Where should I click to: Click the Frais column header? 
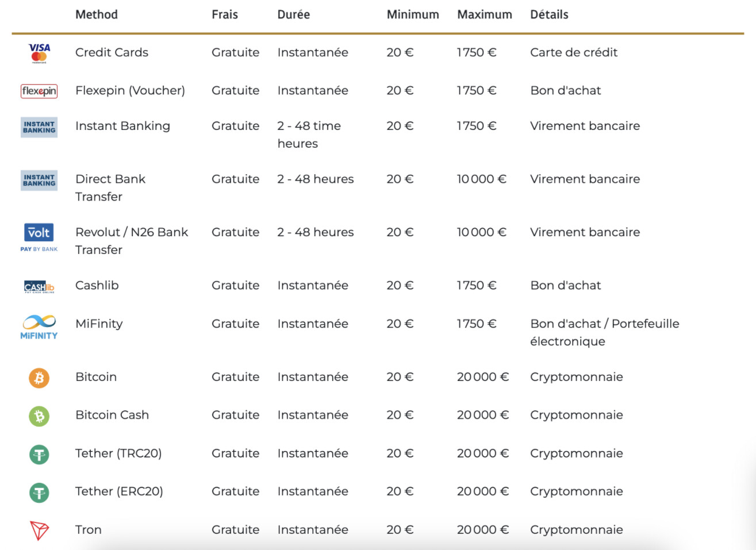coord(225,14)
